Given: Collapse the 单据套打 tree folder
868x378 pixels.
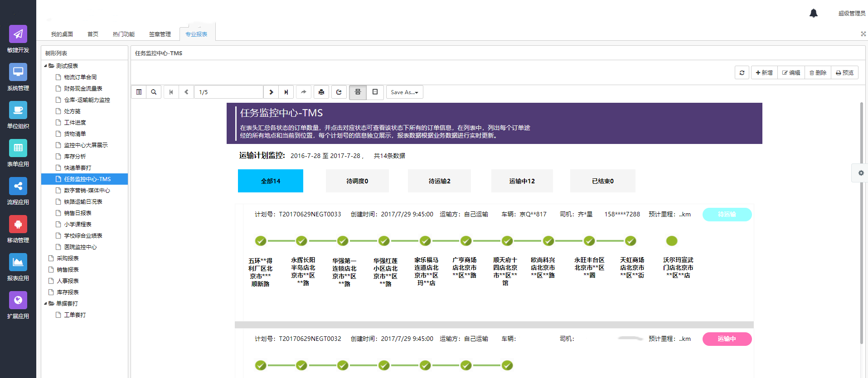Looking at the screenshot, I should click(x=45, y=303).
